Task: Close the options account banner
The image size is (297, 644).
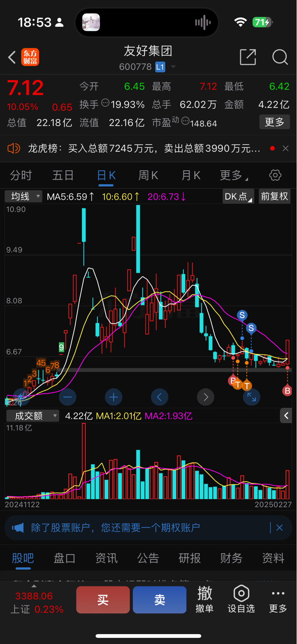Action: pyautogui.click(x=280, y=528)
